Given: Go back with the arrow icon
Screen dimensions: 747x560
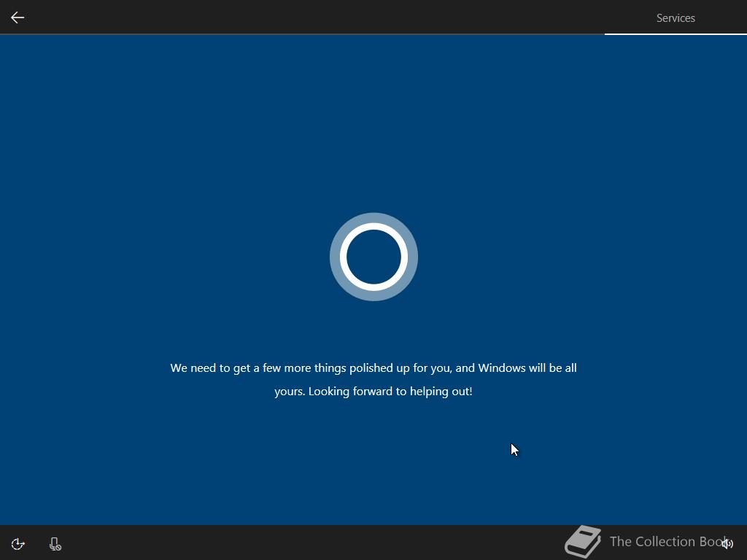Looking at the screenshot, I should [18, 17].
